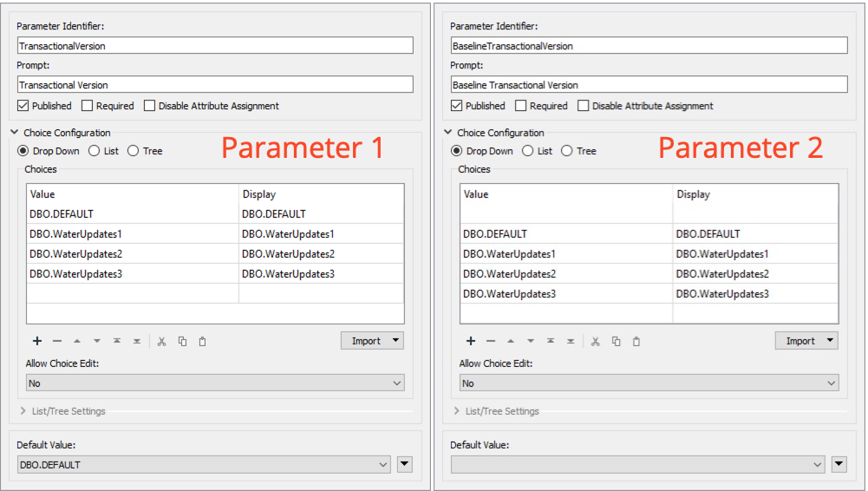Select the Tree radio option in Parameter 2

567,151
